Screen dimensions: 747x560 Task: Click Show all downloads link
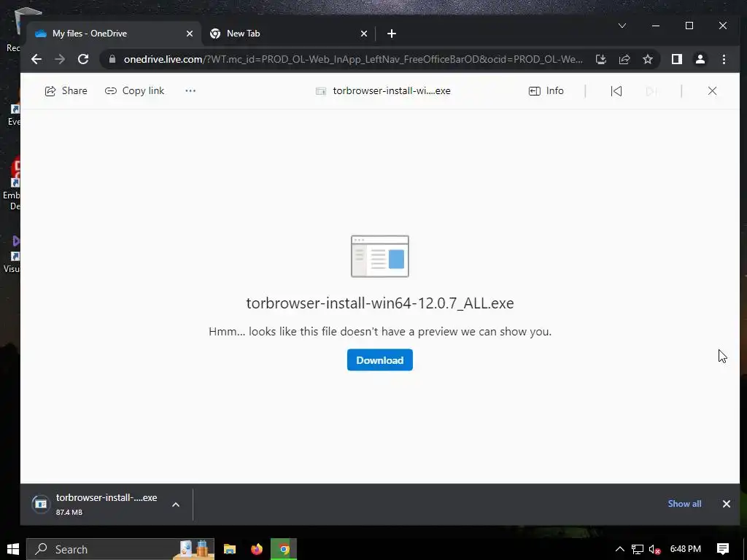tap(684, 504)
